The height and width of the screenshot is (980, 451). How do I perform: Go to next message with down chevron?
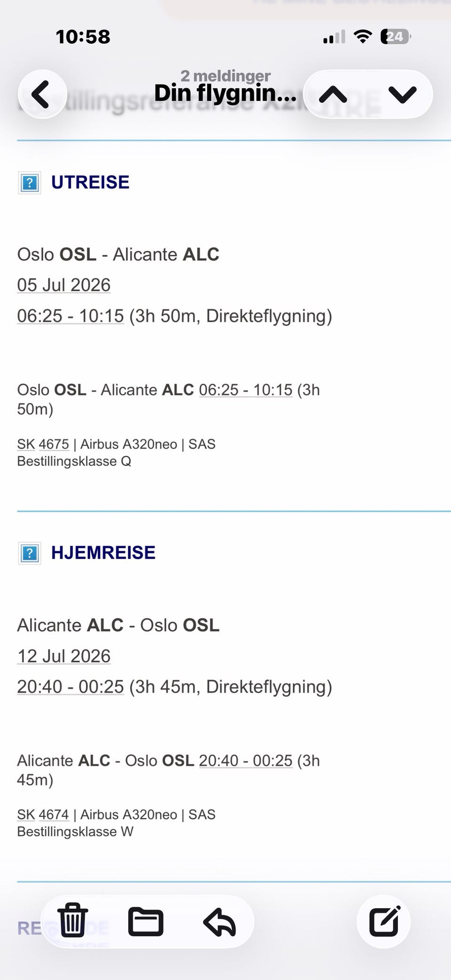pos(403,94)
